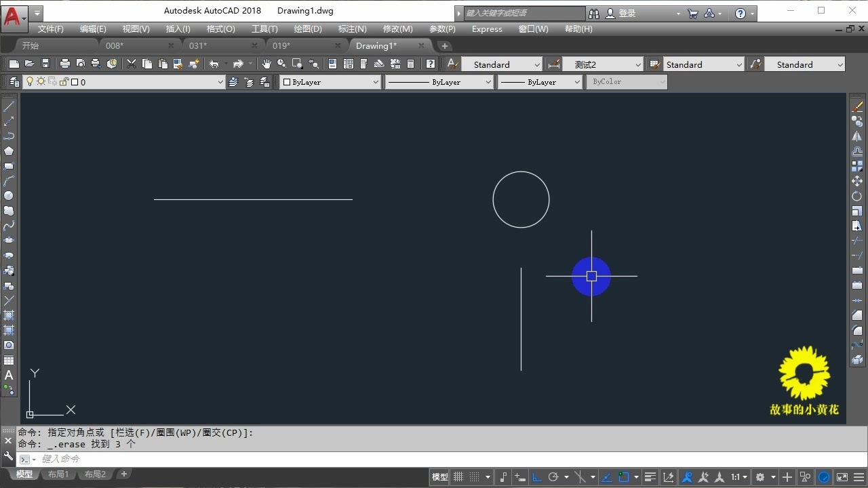This screenshot has width=868, height=488.
Task: Create a new drawing with the New icon
Action: 14,64
